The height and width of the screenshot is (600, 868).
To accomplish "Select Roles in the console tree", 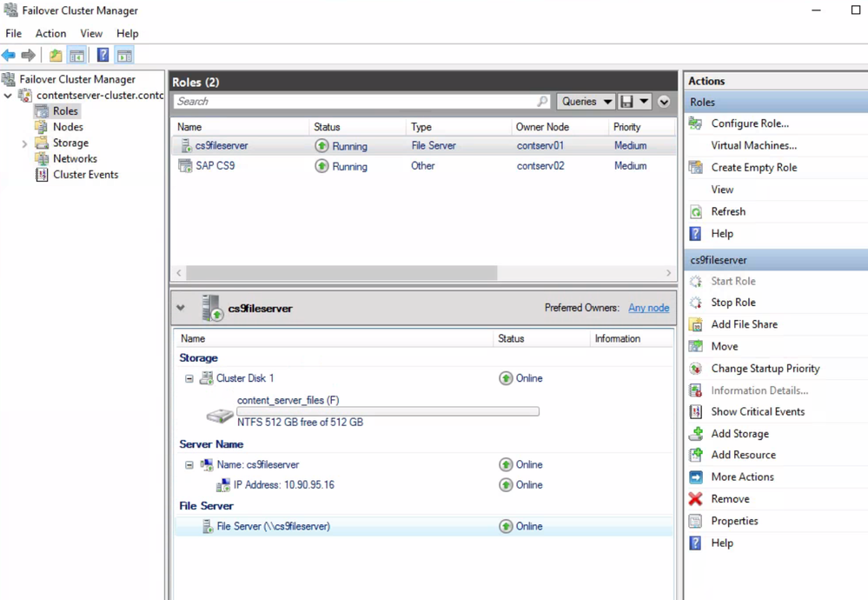I will click(x=65, y=110).
